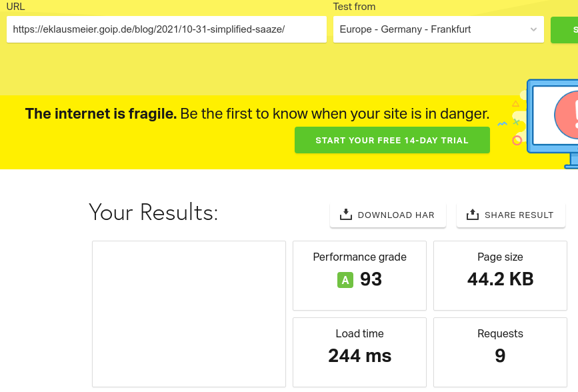Click the green A grade badge
The width and height of the screenshot is (578, 392).
click(x=345, y=280)
